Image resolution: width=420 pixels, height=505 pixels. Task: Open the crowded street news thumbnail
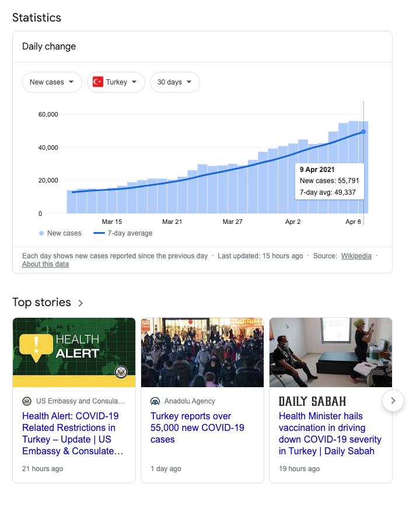click(x=202, y=352)
